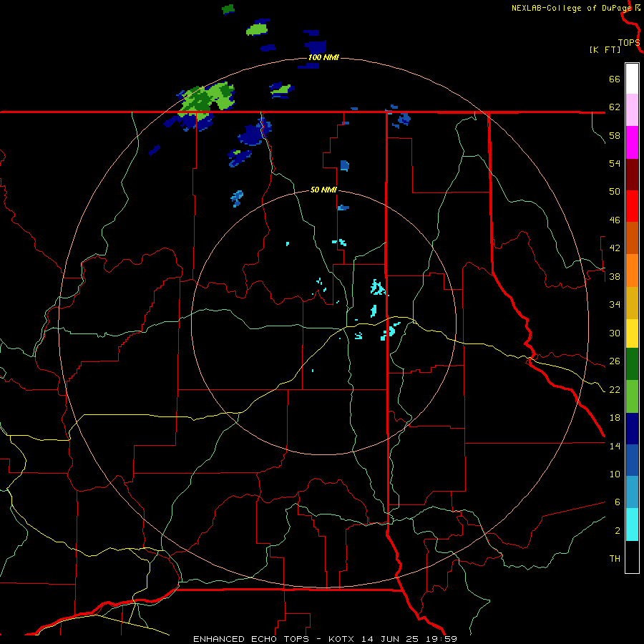
Task: Click the '14' value on the legend
Action: point(615,446)
